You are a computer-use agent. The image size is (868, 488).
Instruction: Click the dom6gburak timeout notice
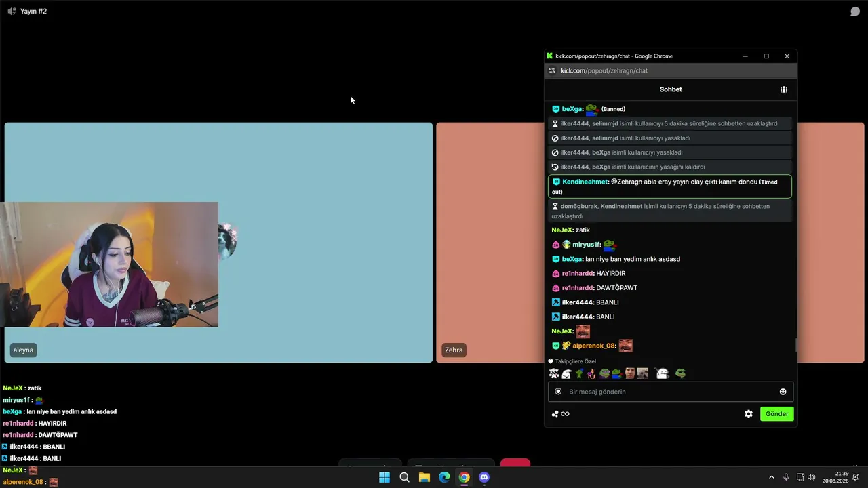670,211
